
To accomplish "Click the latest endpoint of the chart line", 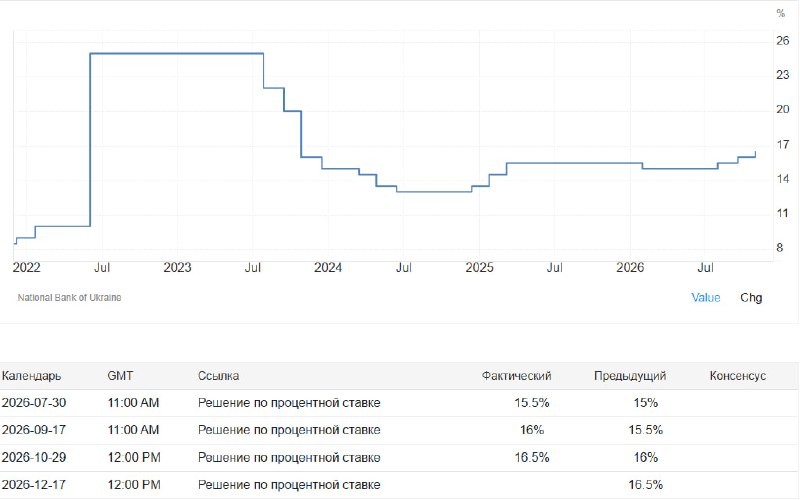I will [755, 152].
